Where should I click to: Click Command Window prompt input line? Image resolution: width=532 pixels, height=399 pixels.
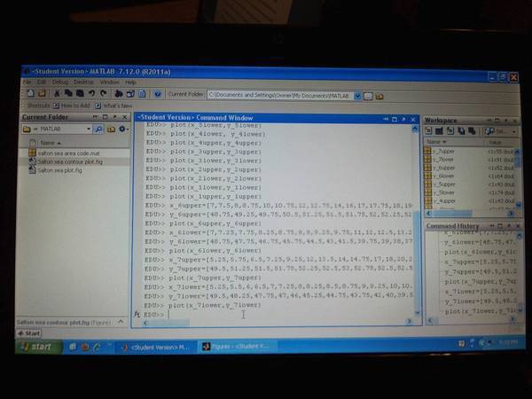pos(288,315)
